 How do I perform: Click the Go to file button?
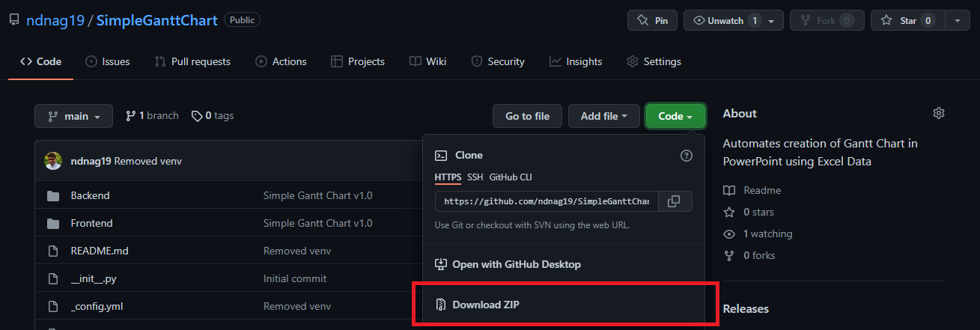coord(527,116)
